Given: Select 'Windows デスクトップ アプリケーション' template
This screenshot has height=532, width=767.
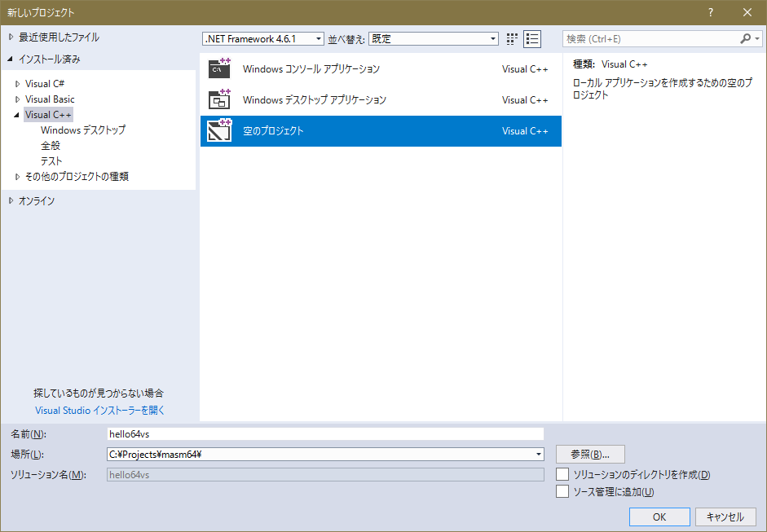Looking at the screenshot, I should tap(381, 99).
